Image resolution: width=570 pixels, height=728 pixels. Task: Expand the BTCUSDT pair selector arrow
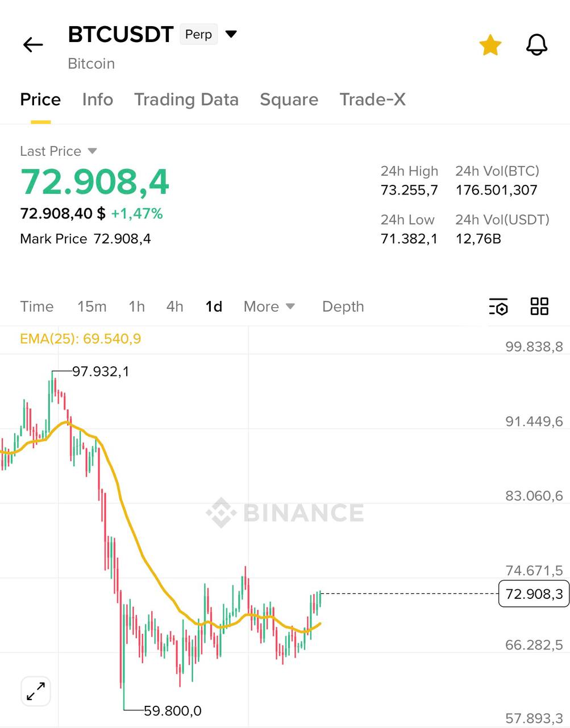coord(231,34)
